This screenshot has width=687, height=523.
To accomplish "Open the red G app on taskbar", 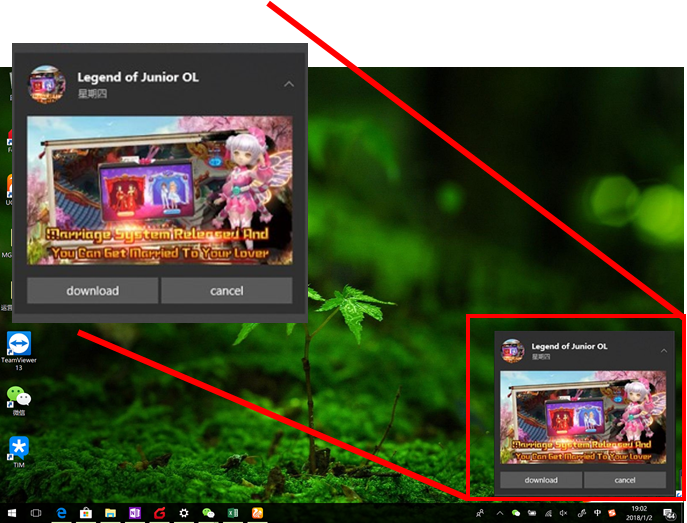I will tap(159, 513).
